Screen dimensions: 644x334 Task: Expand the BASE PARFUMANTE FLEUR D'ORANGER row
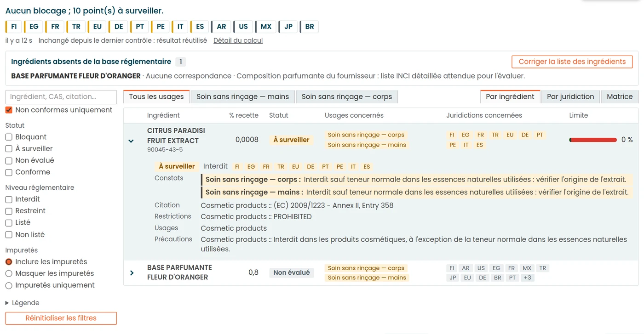[x=132, y=273]
